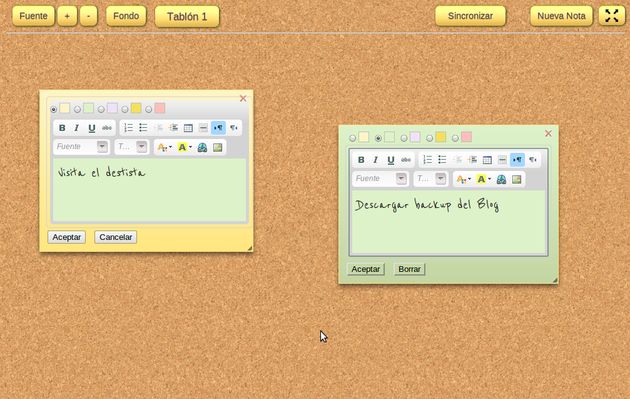The image size is (630, 399).
Task: Select pale yellow radio in Descargar backup note
Action: pyautogui.click(x=352, y=138)
